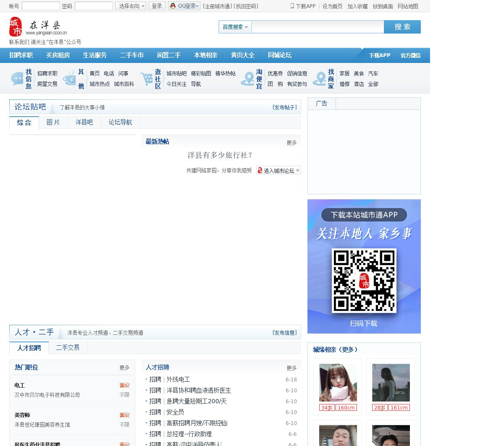Select the 二手交易 tab
The height and width of the screenshot is (446, 504).
click(x=68, y=347)
